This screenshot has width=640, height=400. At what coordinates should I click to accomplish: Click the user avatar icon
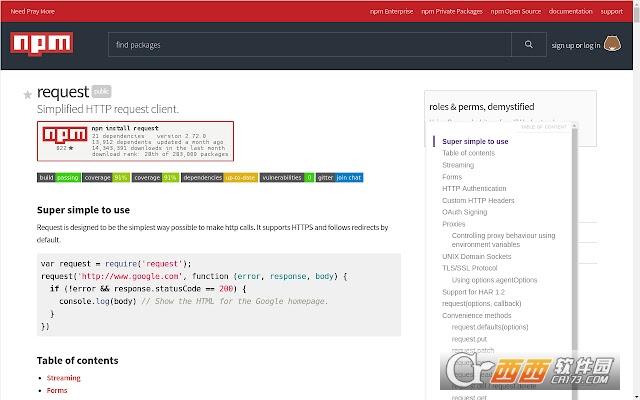pos(612,44)
